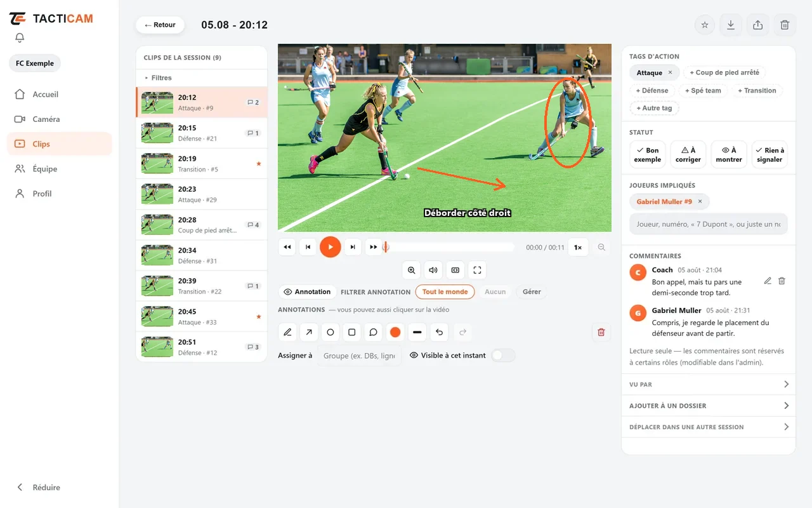Zoom into the video with magnifier
The height and width of the screenshot is (508, 812).
pos(412,270)
